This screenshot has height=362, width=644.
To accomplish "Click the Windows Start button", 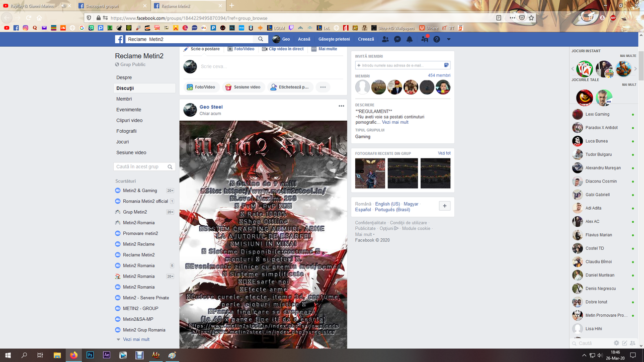I will click(8, 355).
